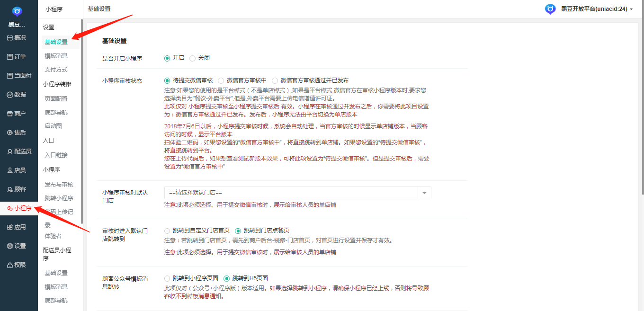The width and height of the screenshot is (644, 311).
Task: Choose 微信官方审核通过并已发布 status
Action: click(275, 80)
